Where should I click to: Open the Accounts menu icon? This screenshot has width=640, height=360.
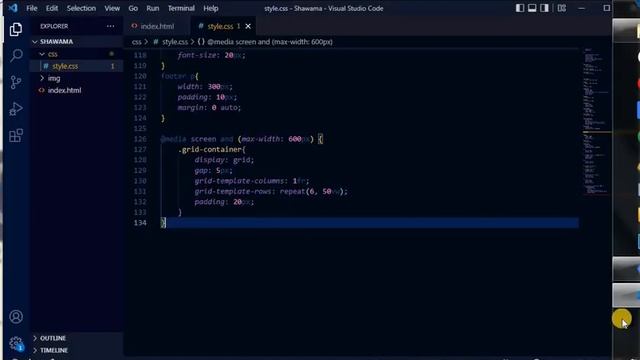[16, 317]
